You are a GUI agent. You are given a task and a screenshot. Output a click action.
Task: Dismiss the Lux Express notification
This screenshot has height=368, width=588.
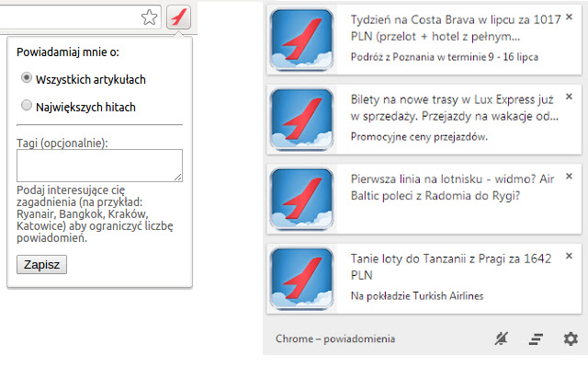[x=569, y=97]
